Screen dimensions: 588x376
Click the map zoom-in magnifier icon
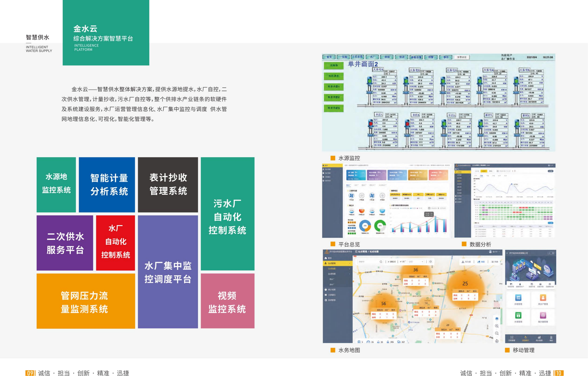coord(497,326)
